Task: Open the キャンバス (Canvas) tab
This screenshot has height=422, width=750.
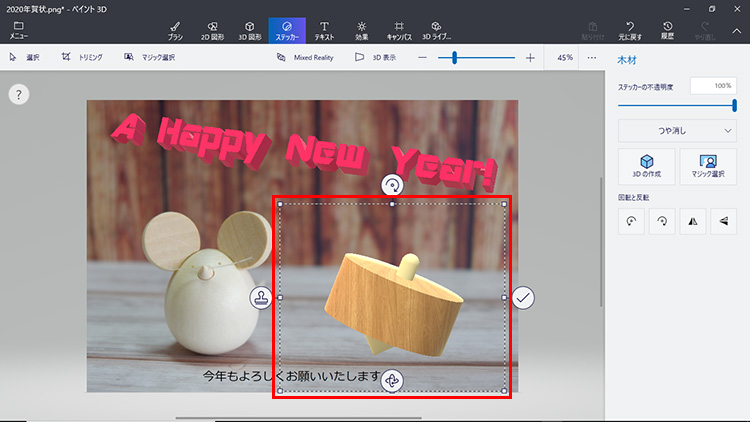Action: 399,29
